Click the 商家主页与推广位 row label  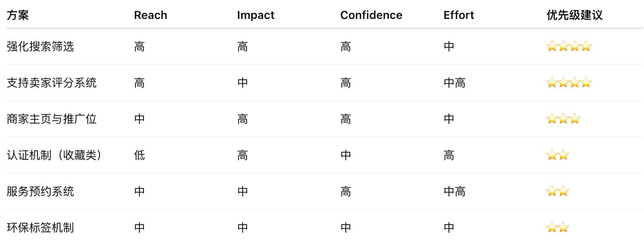52,119
